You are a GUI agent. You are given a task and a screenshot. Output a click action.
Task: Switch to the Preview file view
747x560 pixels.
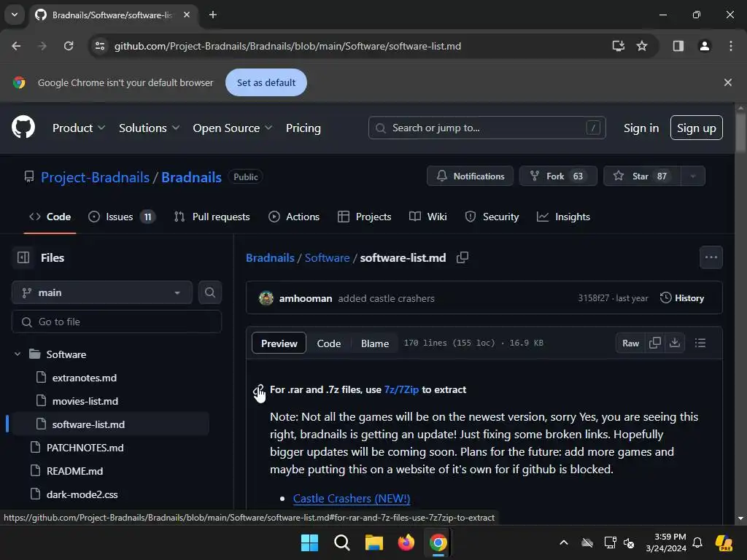click(279, 343)
